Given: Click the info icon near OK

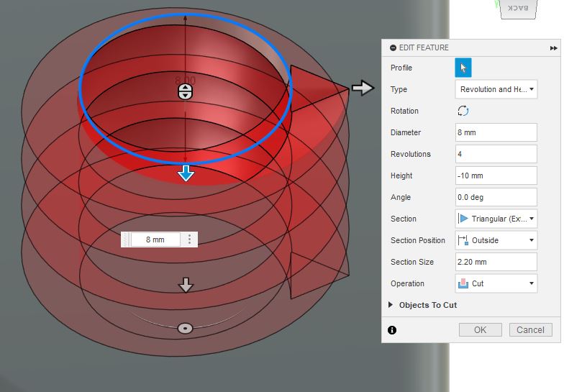Looking at the screenshot, I should (392, 329).
